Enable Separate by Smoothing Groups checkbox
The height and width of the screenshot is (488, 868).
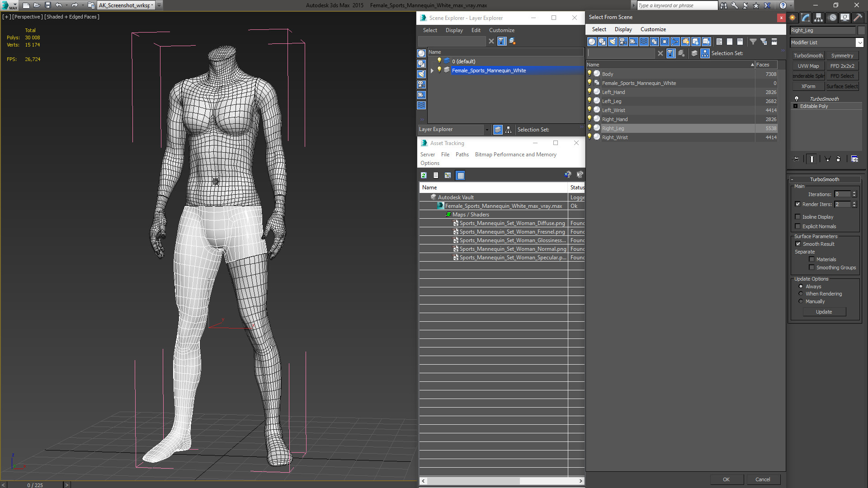[x=811, y=267]
